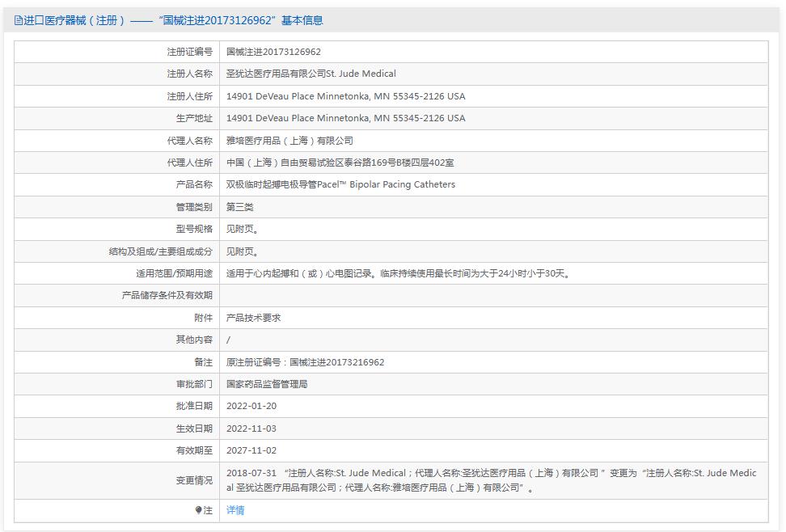
Task: Select the value 第三类
Action: tap(239, 207)
